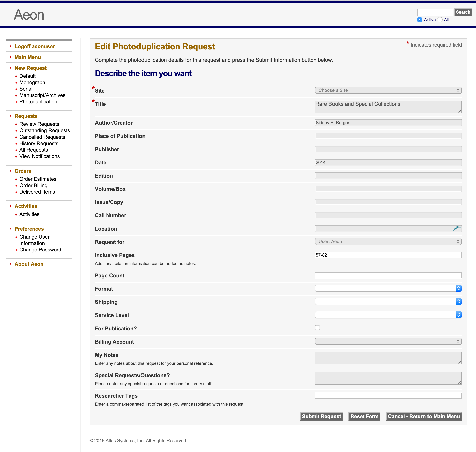Viewport: 476px width, 452px height.
Task: Open the Orders section link
Action: [x=23, y=171]
